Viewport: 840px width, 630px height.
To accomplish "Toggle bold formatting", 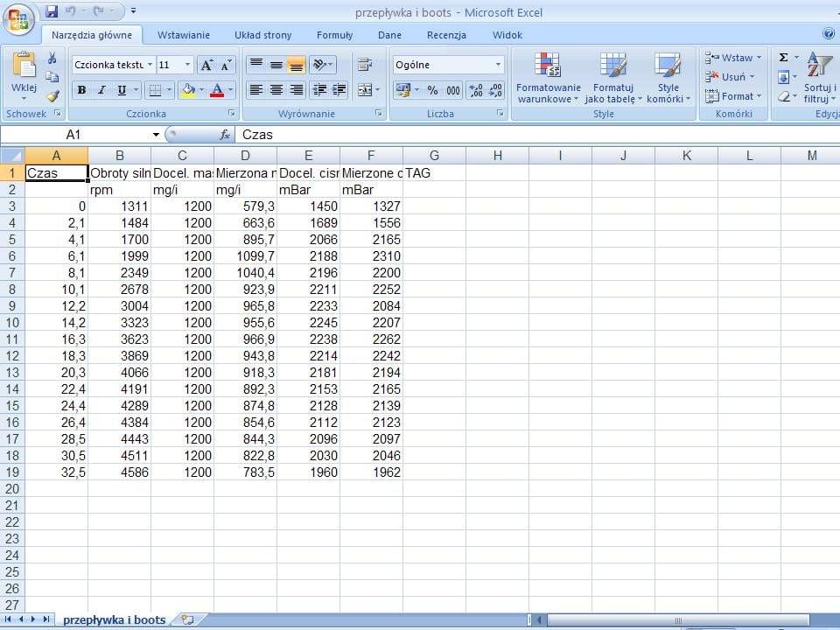I will click(81, 90).
